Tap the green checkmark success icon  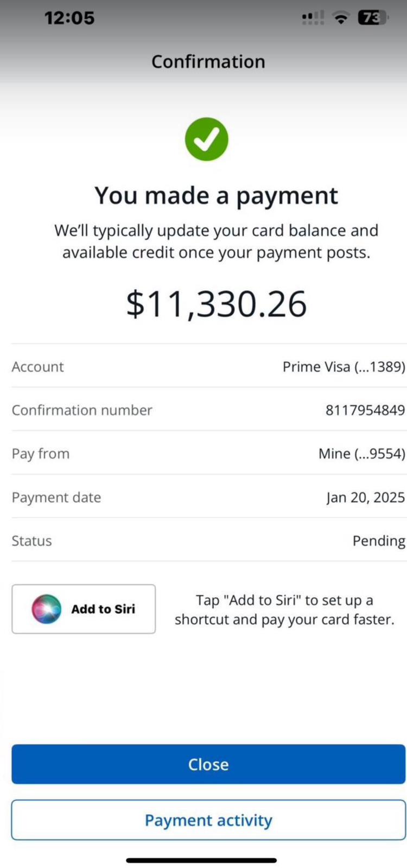[207, 139]
